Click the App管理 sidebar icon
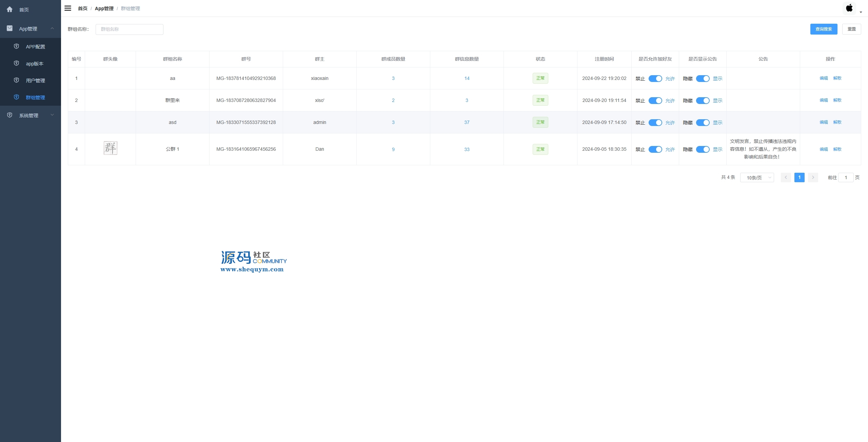 [x=9, y=28]
